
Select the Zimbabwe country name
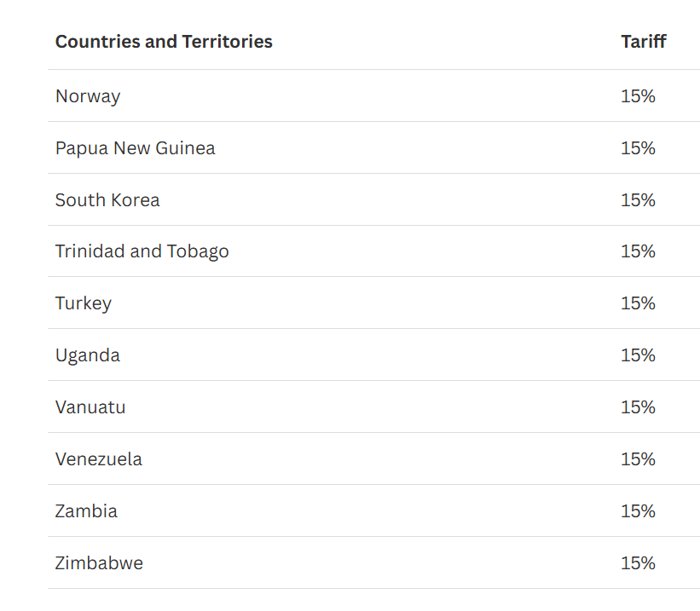[x=99, y=563]
